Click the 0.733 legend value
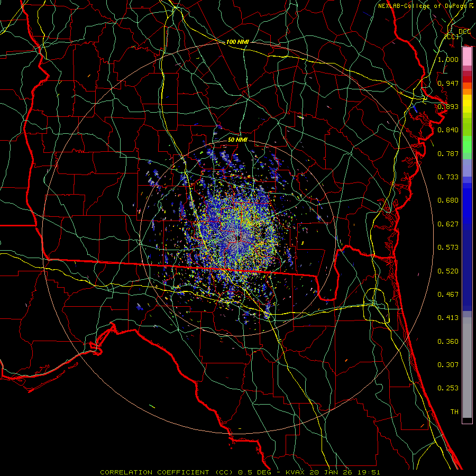The height and width of the screenshot is (476, 476). click(448, 177)
